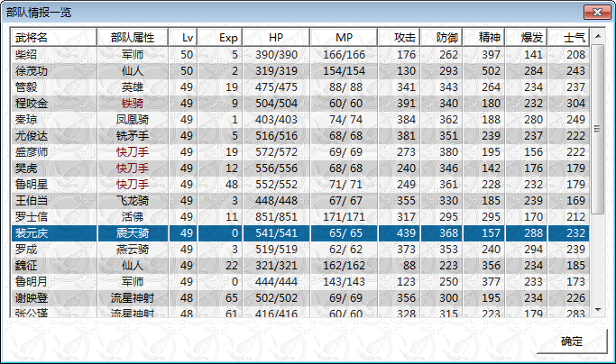Image resolution: width=616 pixels, height=364 pixels.
Task: Close the 部队情报一览 dialog window
Action: pos(593,12)
